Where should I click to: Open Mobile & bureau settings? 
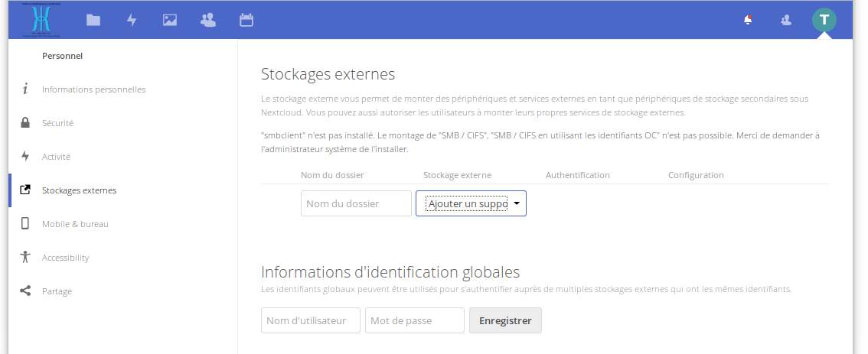pyautogui.click(x=75, y=224)
